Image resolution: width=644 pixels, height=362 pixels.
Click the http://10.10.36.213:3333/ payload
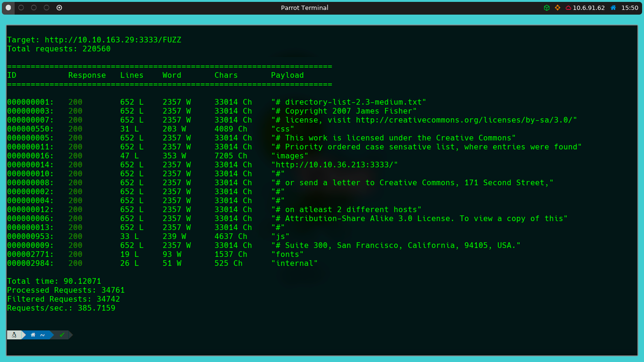(x=335, y=165)
